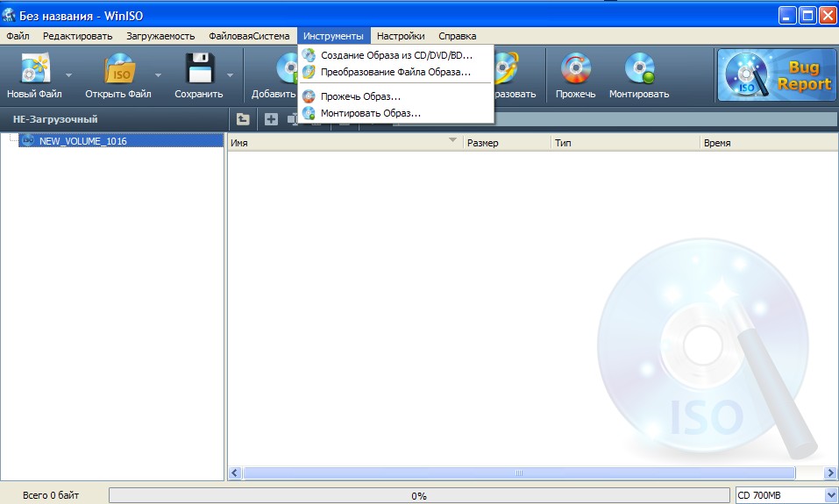Click the 0% capacity progress bar

[x=419, y=495]
